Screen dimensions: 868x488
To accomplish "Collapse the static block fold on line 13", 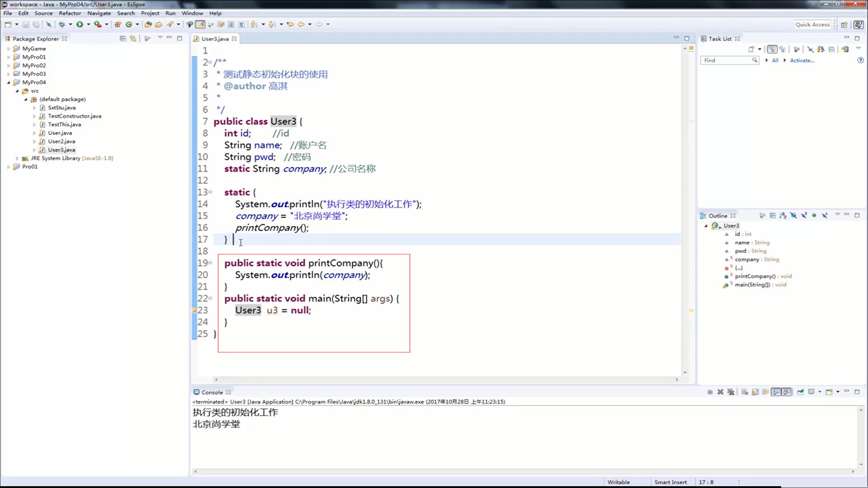I will (x=210, y=192).
